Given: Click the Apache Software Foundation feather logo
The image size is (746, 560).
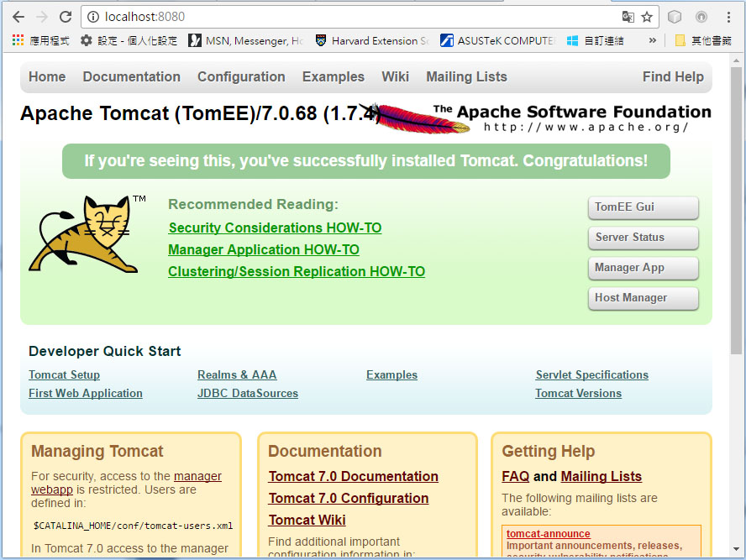Looking at the screenshot, I should click(535, 118).
